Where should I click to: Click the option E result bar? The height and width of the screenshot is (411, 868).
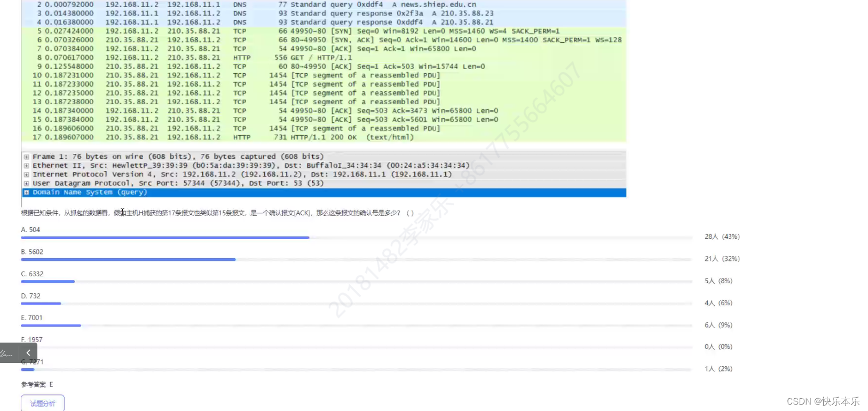[356, 325]
